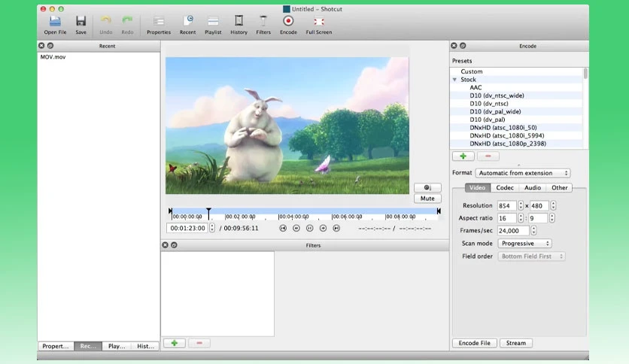This screenshot has height=364, width=629.
Task: Undock the Encode panel
Action: pyautogui.click(x=463, y=46)
